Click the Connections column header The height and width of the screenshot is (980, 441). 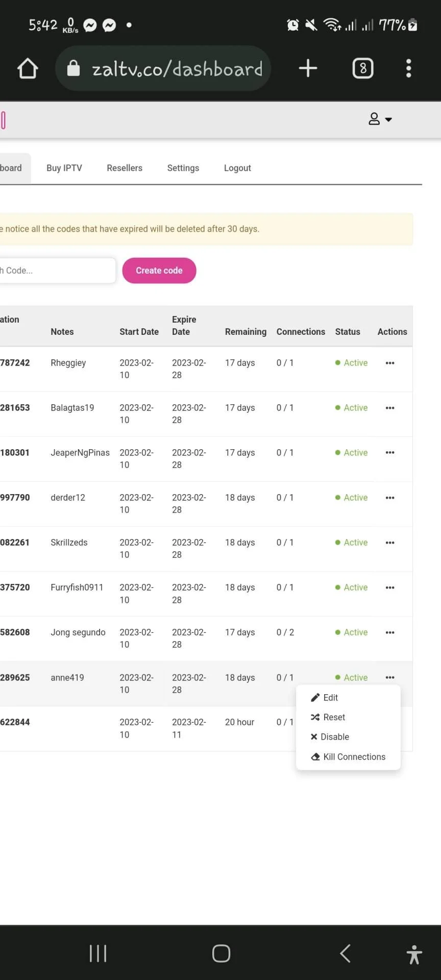pos(301,332)
